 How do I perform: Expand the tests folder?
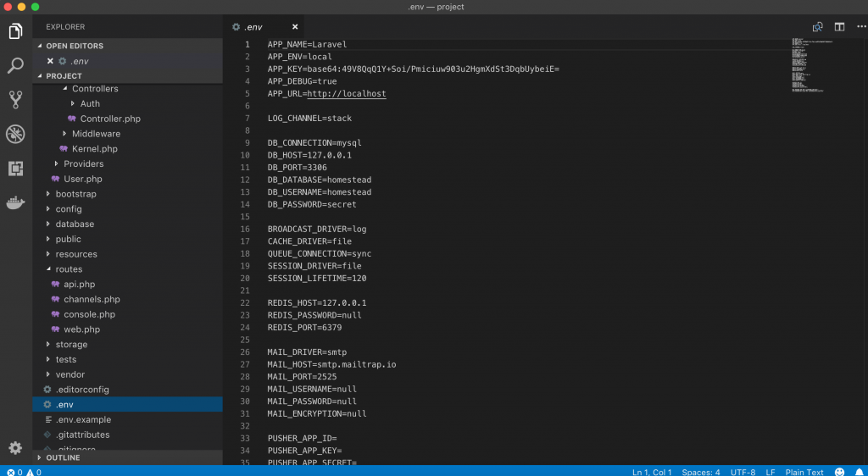pyautogui.click(x=65, y=359)
